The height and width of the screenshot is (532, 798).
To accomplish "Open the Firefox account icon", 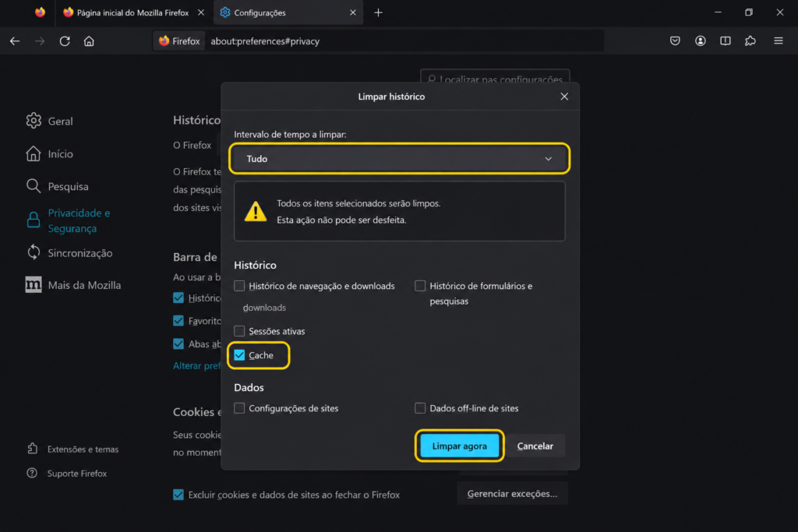I will 701,41.
